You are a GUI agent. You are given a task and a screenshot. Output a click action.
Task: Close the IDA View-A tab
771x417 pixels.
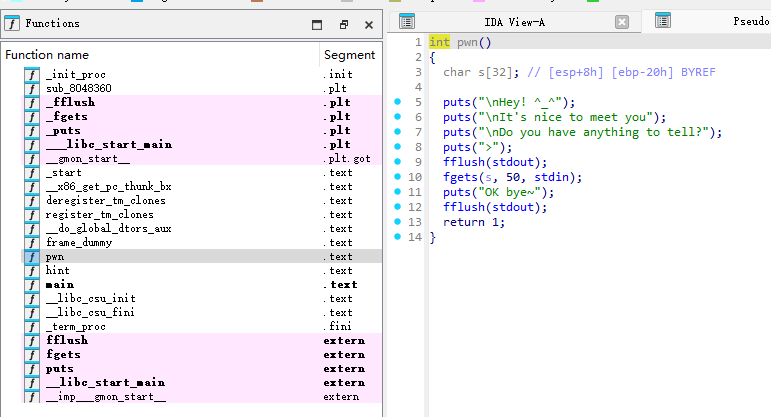(622, 22)
